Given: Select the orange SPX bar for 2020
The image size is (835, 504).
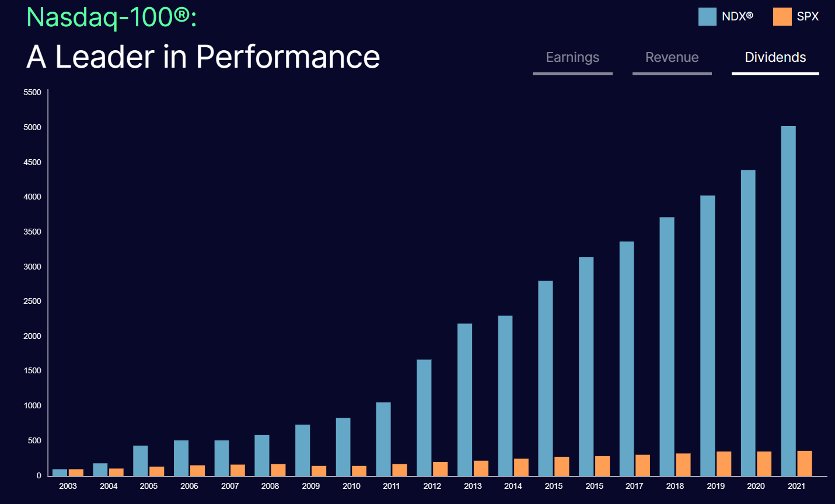Looking at the screenshot, I should tap(764, 464).
